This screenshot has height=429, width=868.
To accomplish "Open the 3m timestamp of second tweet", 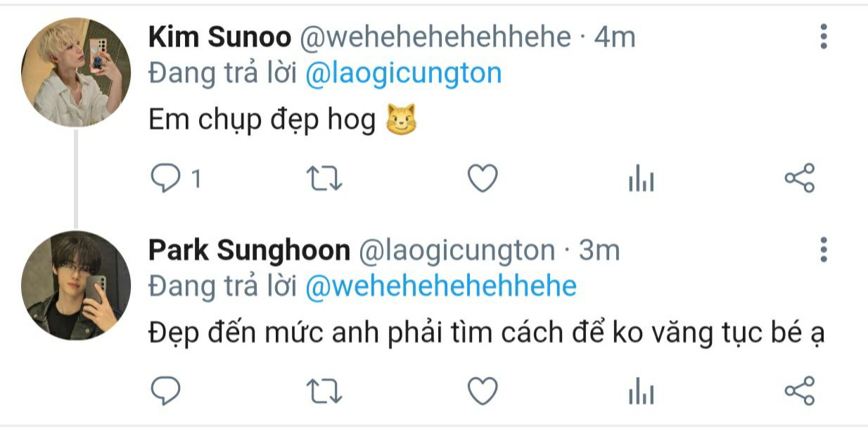I will [x=599, y=250].
